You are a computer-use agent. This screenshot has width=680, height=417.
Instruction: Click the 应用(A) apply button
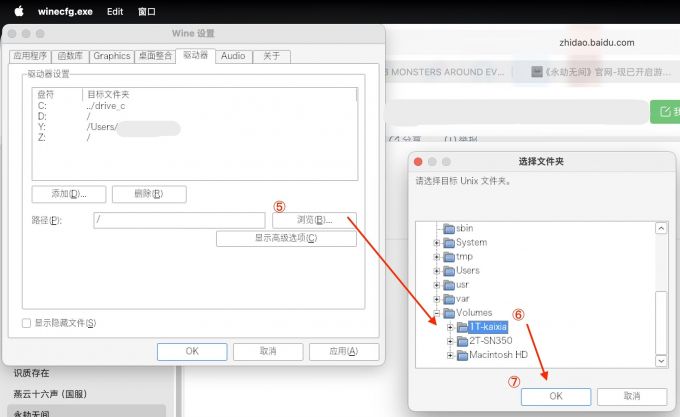coord(344,352)
